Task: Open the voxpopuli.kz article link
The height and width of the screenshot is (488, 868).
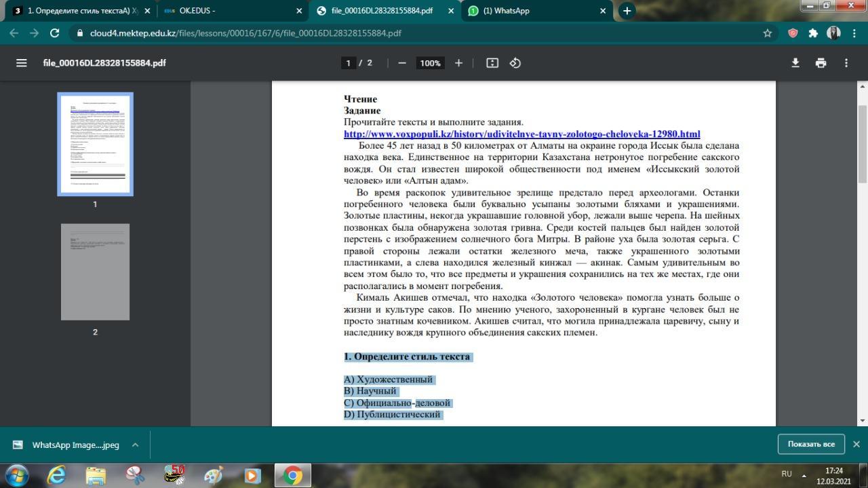Action: (521, 134)
